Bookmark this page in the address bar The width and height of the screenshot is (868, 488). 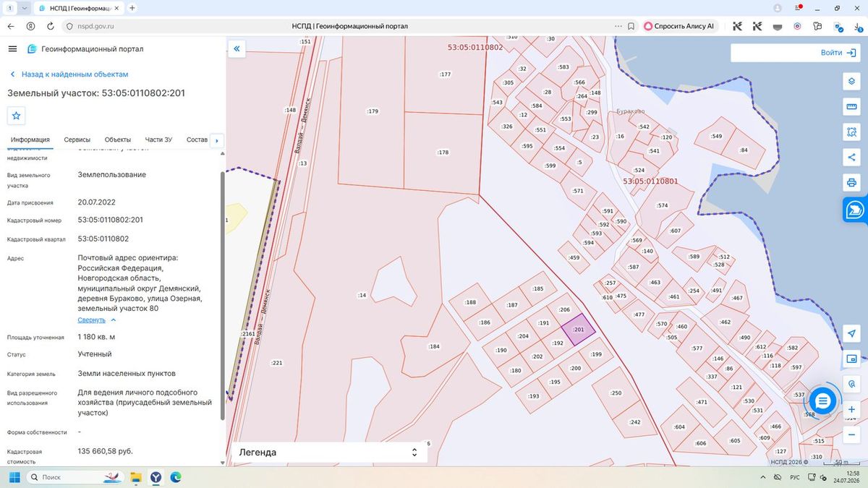631,26
